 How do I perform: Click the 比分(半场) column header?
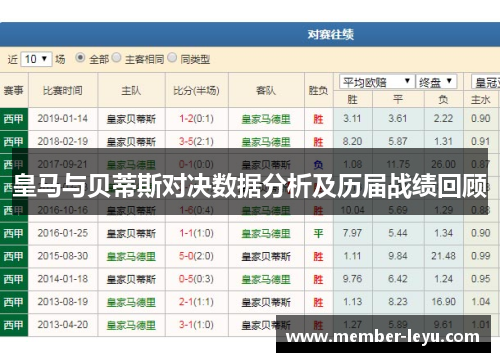tap(196, 90)
